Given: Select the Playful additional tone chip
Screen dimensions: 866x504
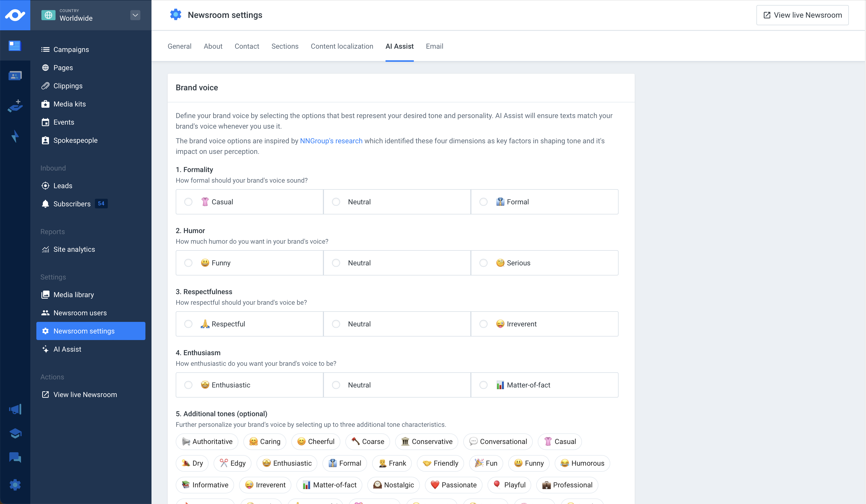Looking at the screenshot, I should click(509, 485).
